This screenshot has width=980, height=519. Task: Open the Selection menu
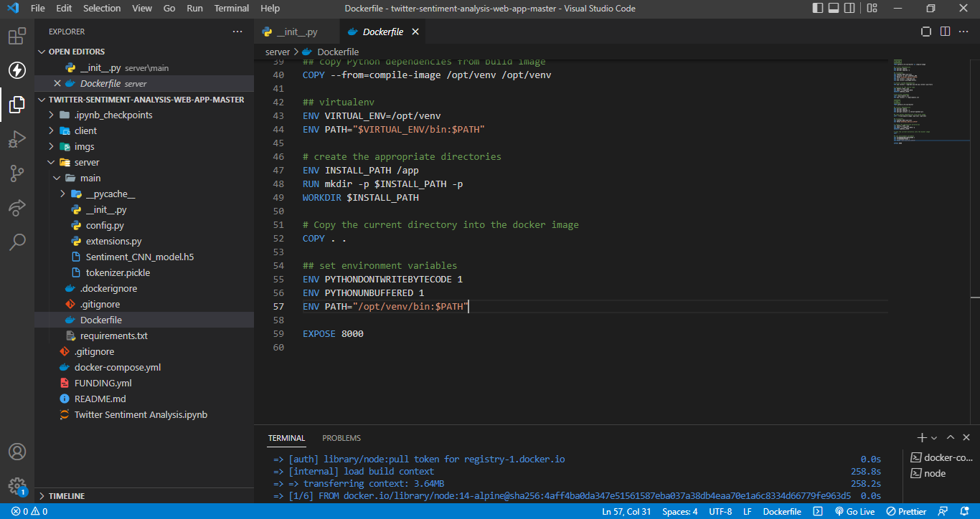[x=102, y=9]
